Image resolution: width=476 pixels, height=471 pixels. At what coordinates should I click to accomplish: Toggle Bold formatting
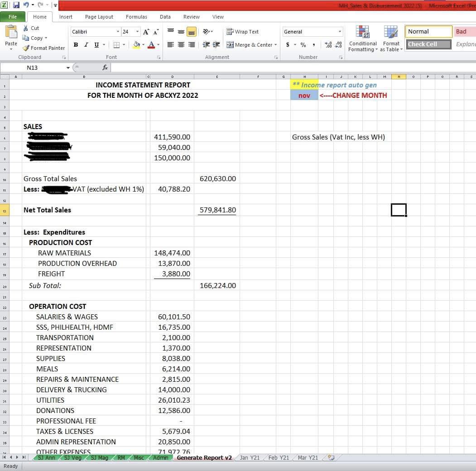click(x=76, y=45)
